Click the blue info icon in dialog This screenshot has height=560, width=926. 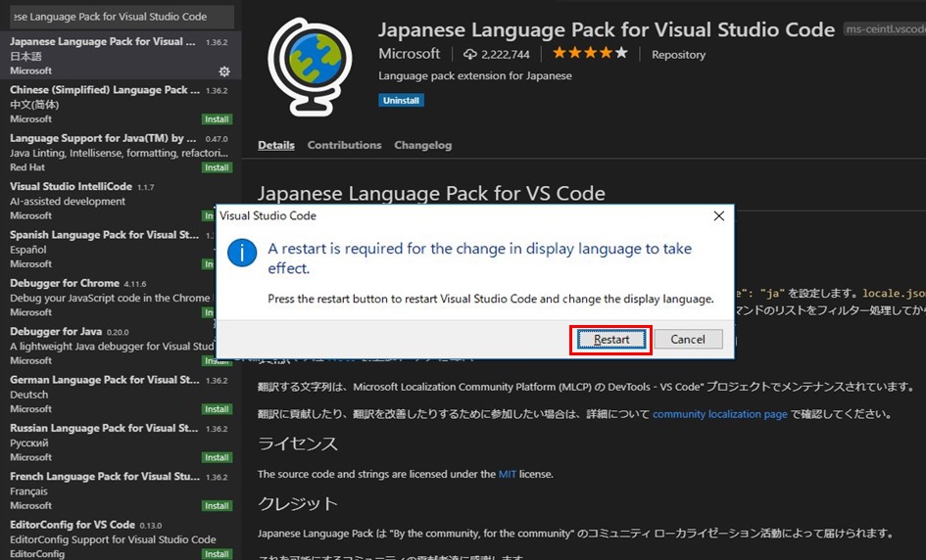242,254
